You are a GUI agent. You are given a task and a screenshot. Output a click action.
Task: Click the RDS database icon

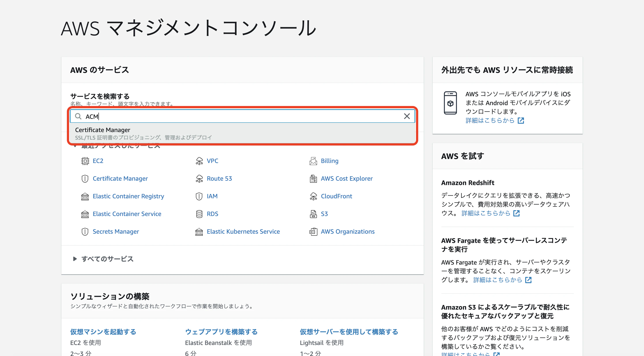pos(199,214)
